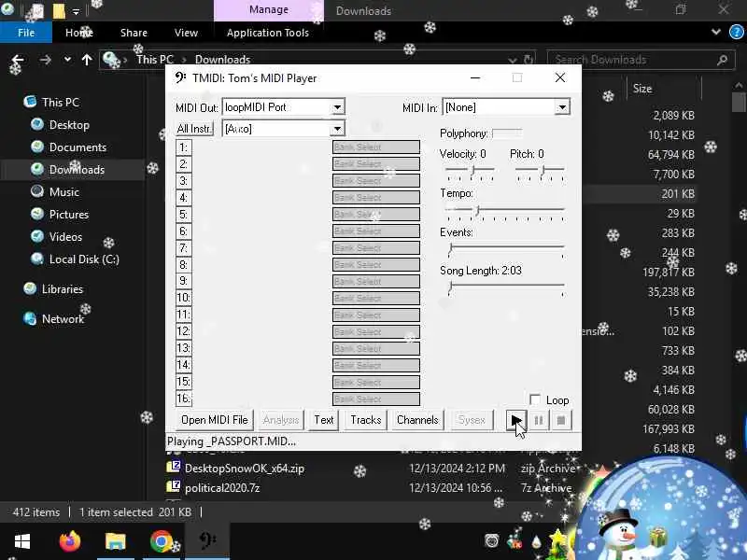Open the MIDI In dropdown
Screen dimensions: 747x560
(x=562, y=107)
